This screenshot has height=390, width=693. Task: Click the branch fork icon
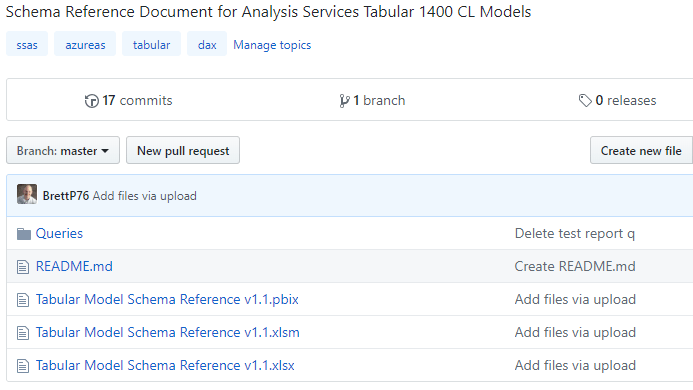click(x=344, y=101)
